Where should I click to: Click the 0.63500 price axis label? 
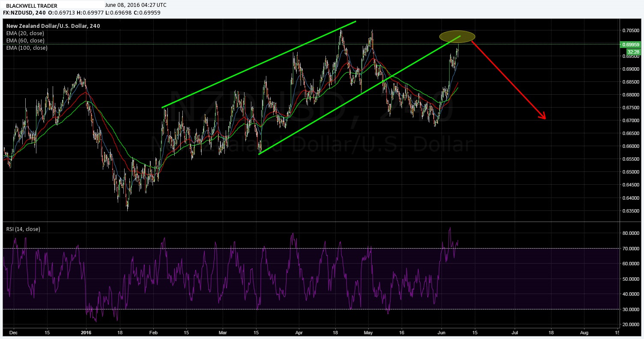pyautogui.click(x=630, y=211)
